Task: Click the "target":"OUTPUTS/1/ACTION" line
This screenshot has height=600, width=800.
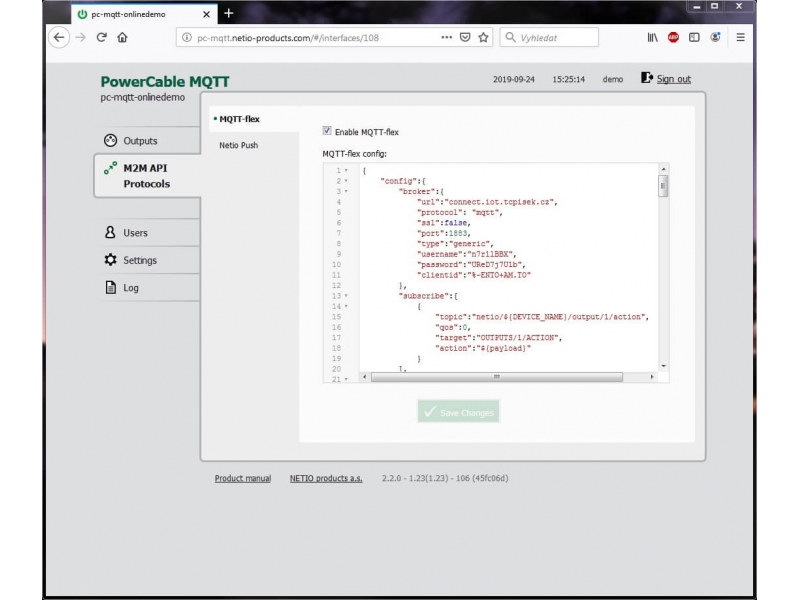Action: click(498, 337)
